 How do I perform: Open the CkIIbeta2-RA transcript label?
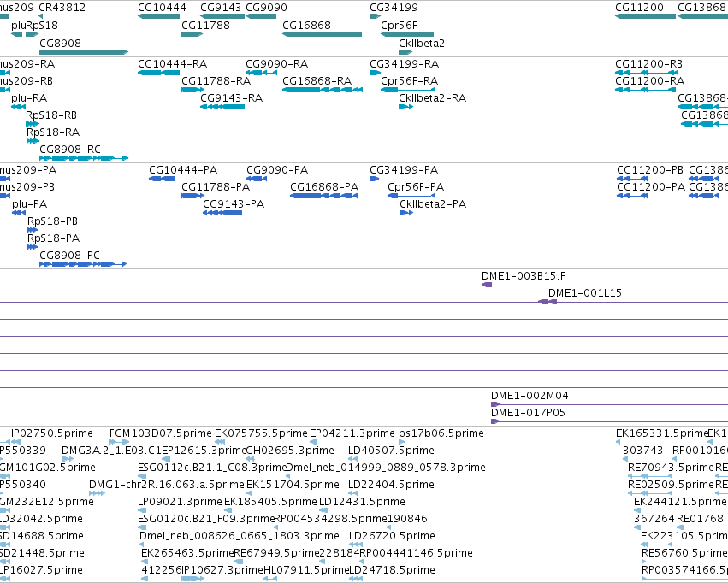coord(432,97)
